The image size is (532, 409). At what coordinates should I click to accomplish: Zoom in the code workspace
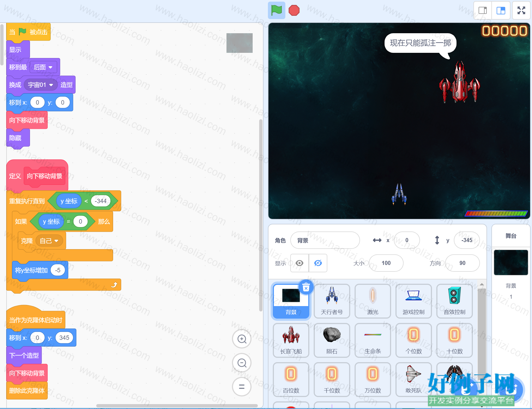pyautogui.click(x=242, y=339)
